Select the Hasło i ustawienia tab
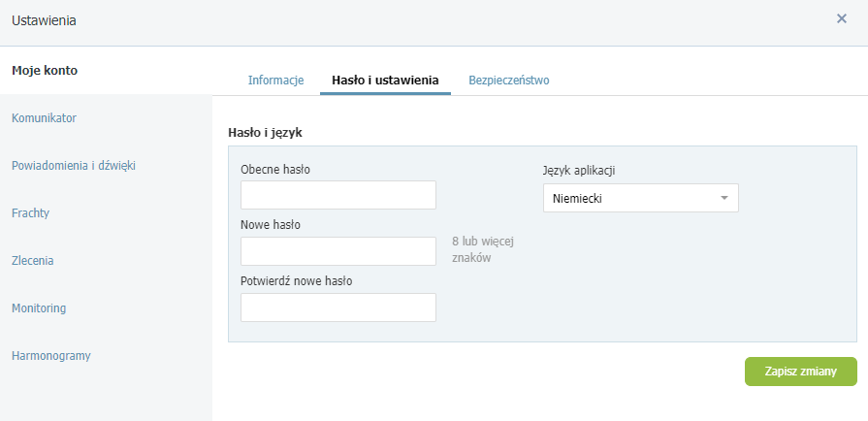Viewport: 868px width, 421px height. (385, 81)
